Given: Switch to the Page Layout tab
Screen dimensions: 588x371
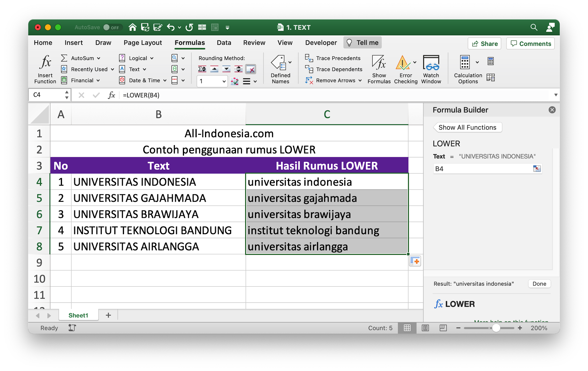Looking at the screenshot, I should point(143,43).
